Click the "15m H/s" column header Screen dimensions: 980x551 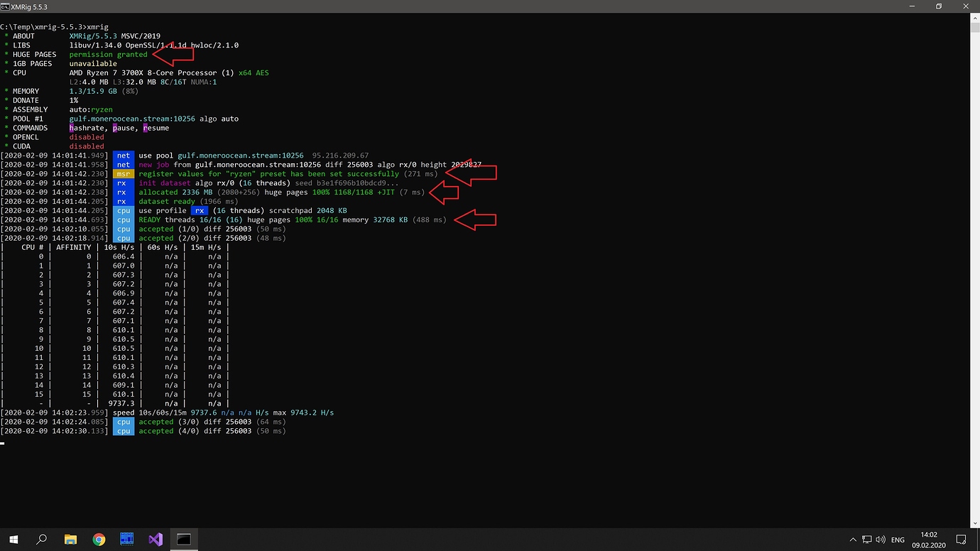[x=206, y=248]
